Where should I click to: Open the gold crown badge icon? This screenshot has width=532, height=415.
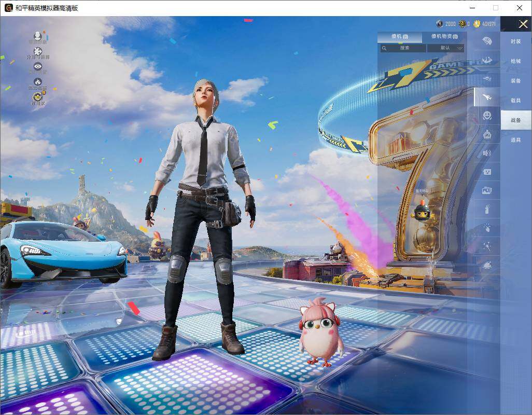pos(38,97)
